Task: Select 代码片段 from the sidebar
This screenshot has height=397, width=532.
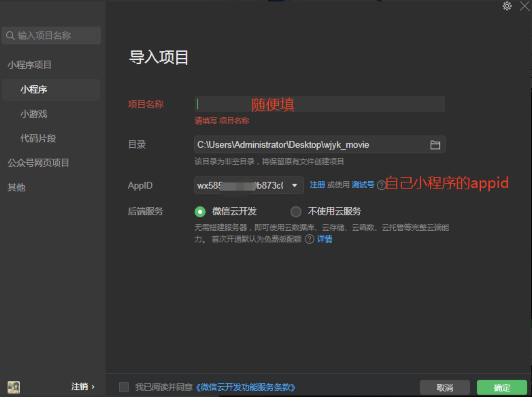Action: pyautogui.click(x=38, y=138)
